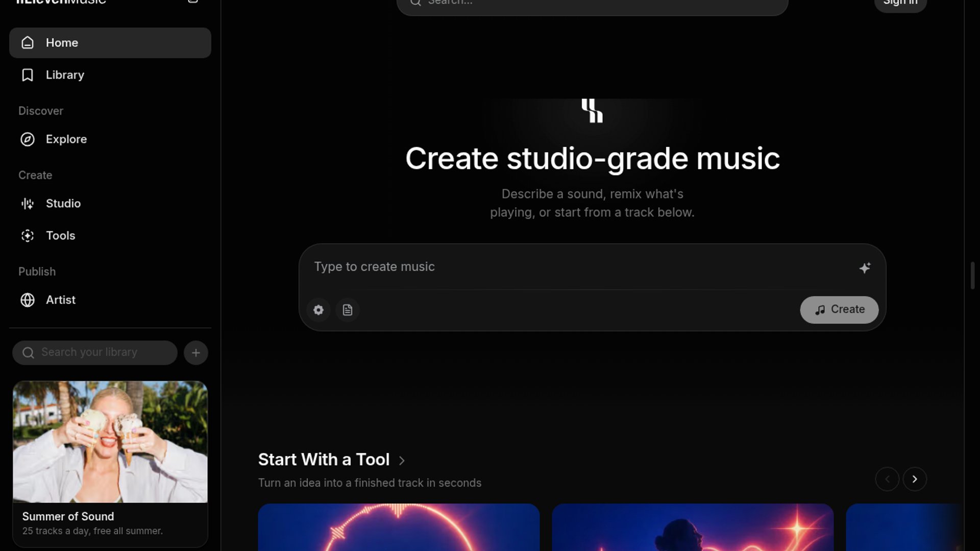Screen dimensions: 980x551
Task: Open the Studio section
Action: [110, 204]
